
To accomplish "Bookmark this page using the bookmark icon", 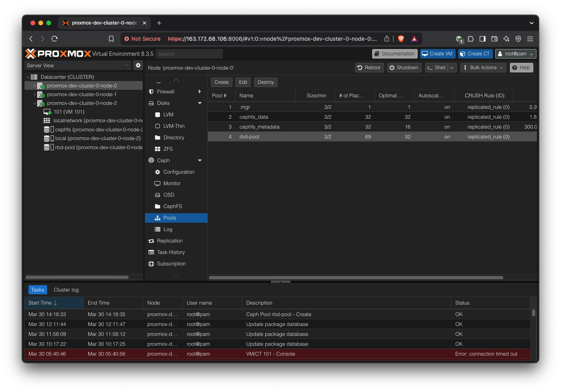I will click(x=111, y=39).
